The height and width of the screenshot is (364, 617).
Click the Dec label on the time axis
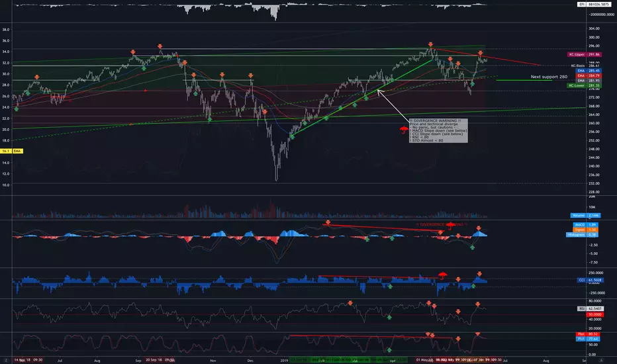click(x=250, y=361)
